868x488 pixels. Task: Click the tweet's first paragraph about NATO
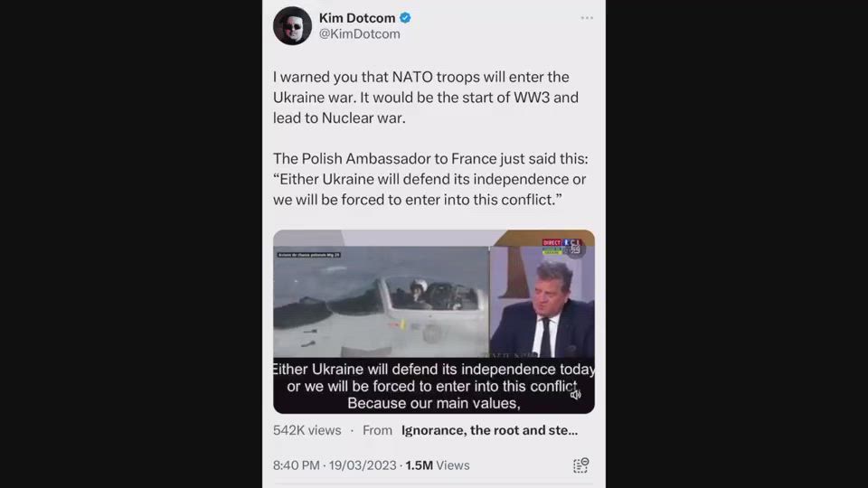(x=426, y=98)
